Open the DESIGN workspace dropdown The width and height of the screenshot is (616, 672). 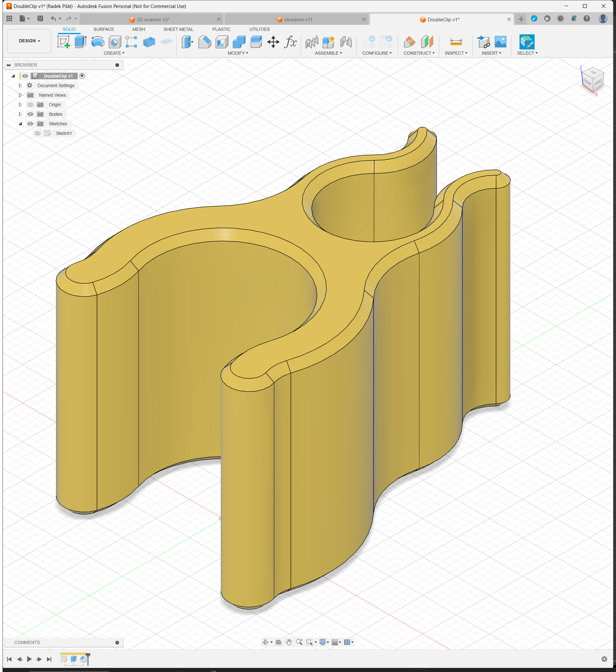pos(29,41)
